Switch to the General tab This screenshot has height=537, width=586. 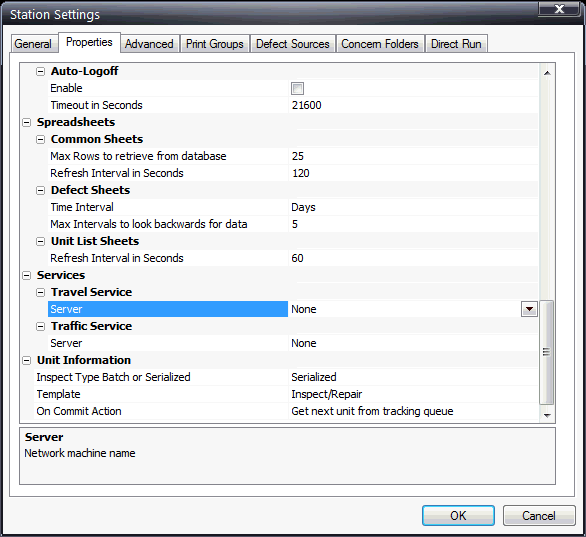33,44
